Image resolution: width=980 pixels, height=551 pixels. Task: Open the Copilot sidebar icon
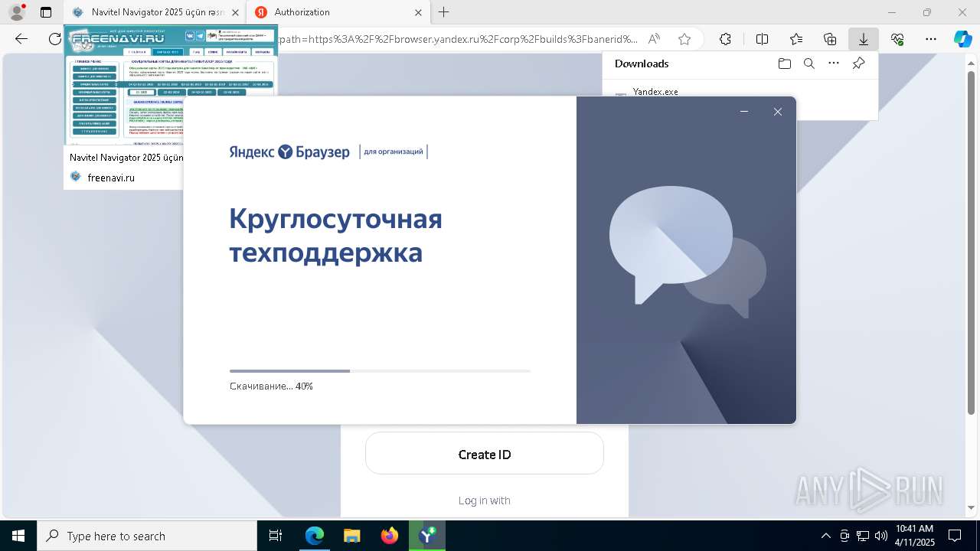click(962, 39)
